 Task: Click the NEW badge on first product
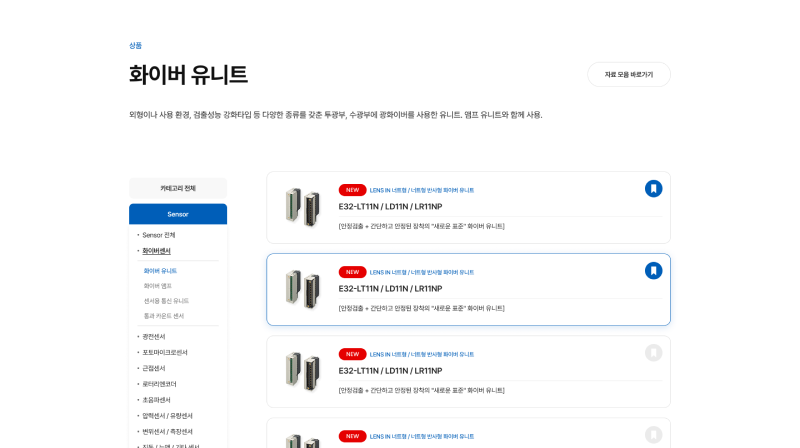[x=352, y=190]
